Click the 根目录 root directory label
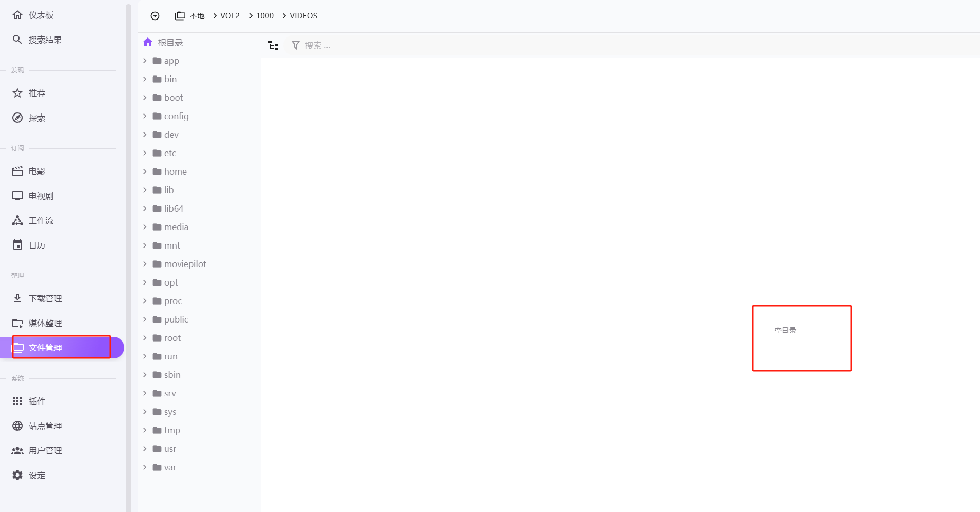The image size is (980, 512). [170, 42]
